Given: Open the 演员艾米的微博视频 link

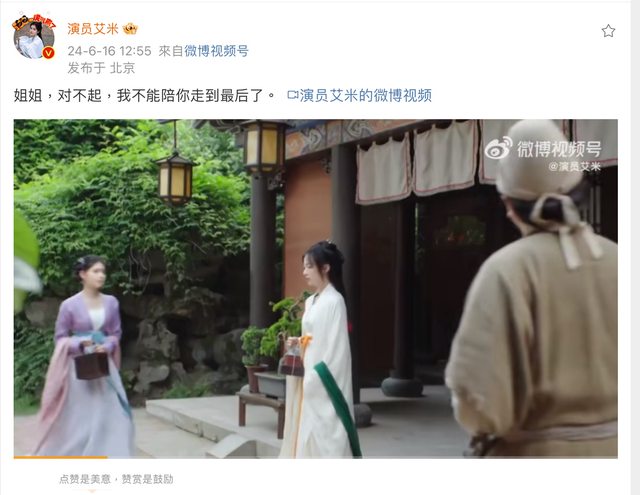Looking at the screenshot, I should (366, 95).
